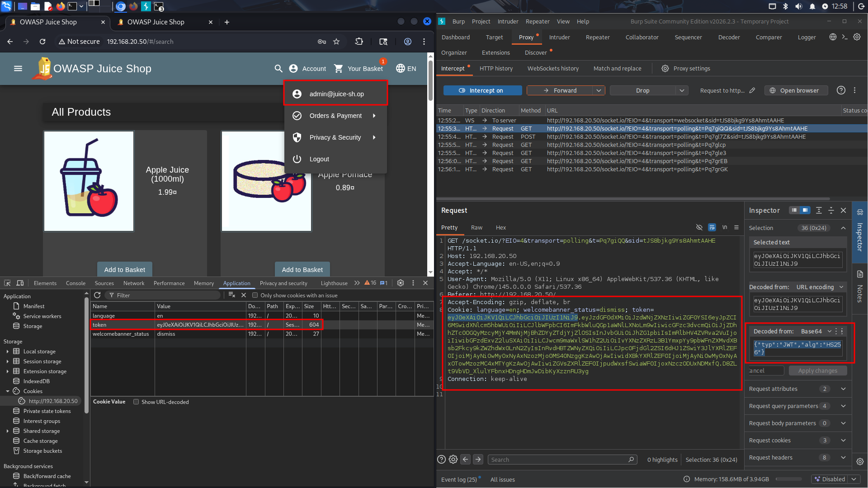Click the Search field in Burp's request editor
The image size is (868, 488).
561,459
